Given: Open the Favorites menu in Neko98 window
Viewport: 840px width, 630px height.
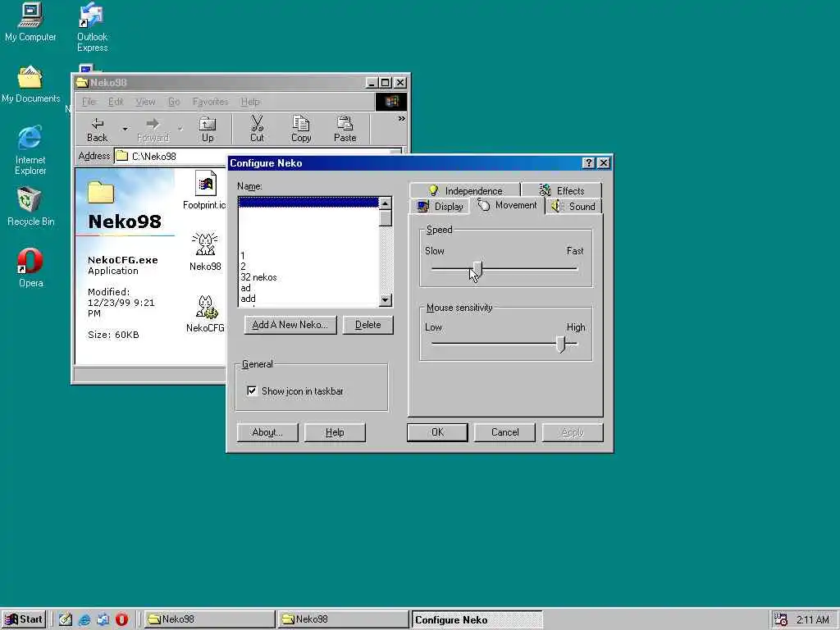Looking at the screenshot, I should pos(210,102).
